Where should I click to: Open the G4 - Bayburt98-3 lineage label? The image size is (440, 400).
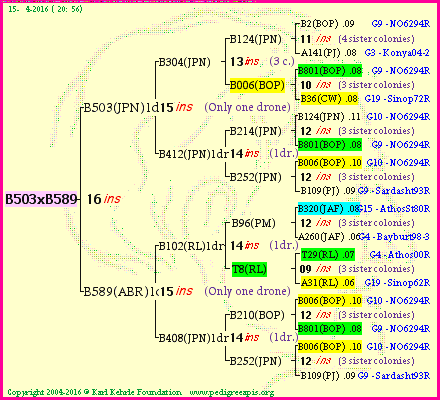[x=395, y=237]
